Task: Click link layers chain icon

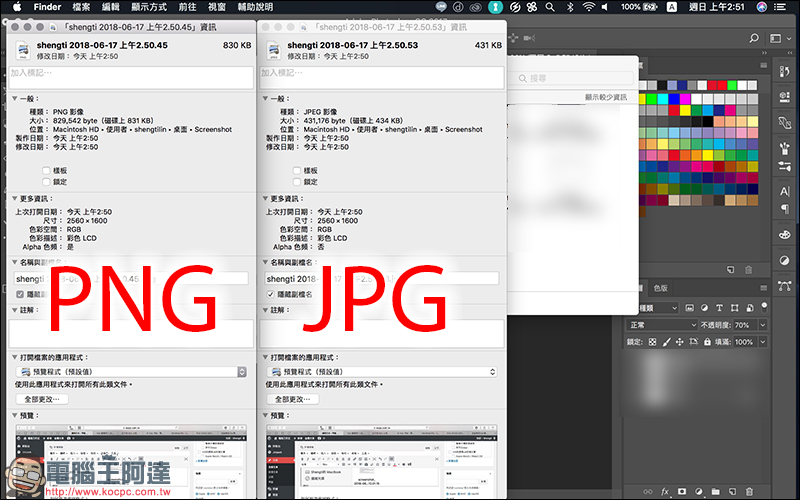Action: [648, 491]
